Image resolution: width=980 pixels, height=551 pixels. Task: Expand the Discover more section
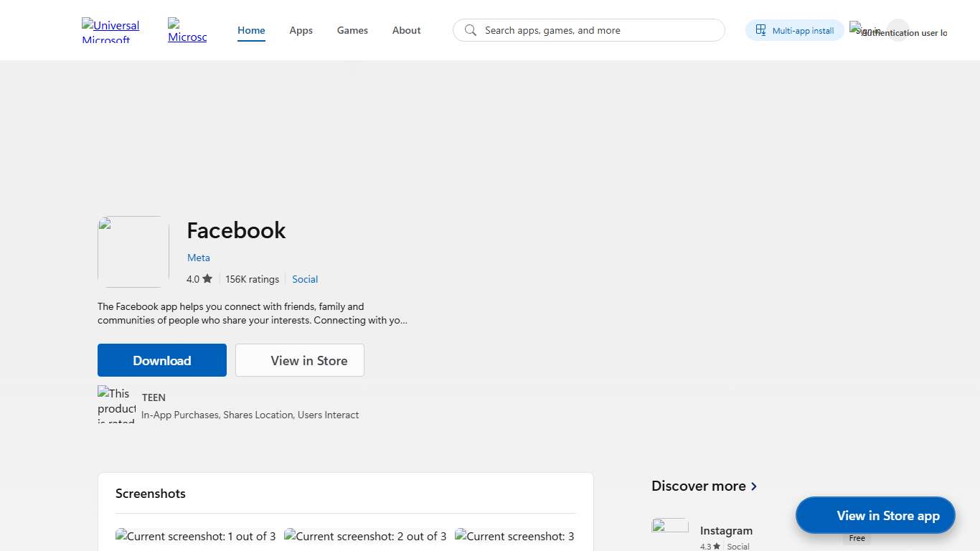click(x=704, y=486)
